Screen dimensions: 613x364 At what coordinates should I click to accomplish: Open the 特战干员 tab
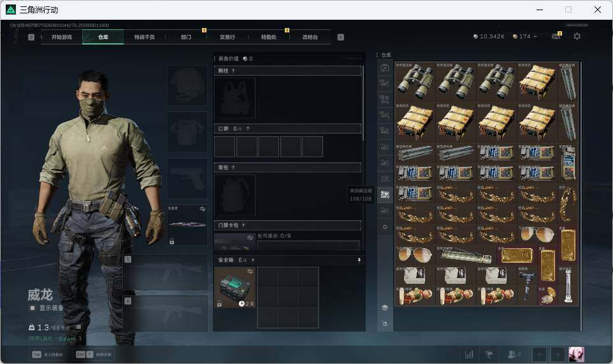145,37
